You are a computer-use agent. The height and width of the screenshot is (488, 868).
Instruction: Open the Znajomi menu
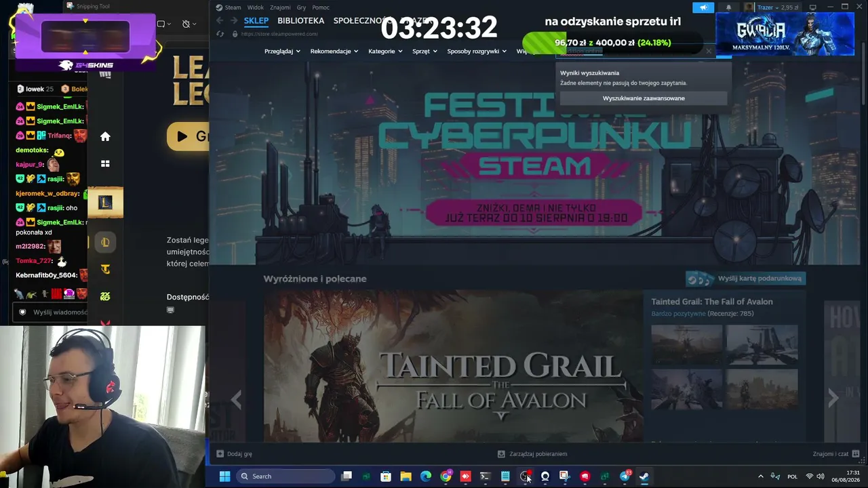point(280,7)
